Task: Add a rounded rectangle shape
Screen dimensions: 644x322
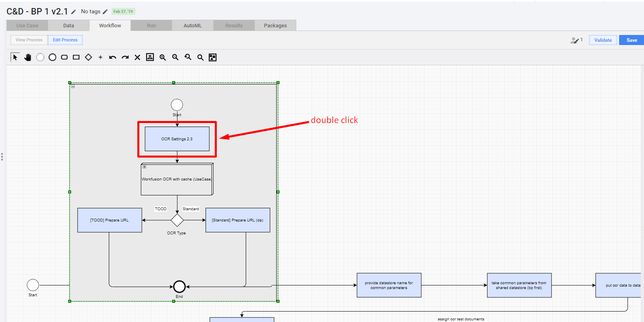Action: point(64,57)
